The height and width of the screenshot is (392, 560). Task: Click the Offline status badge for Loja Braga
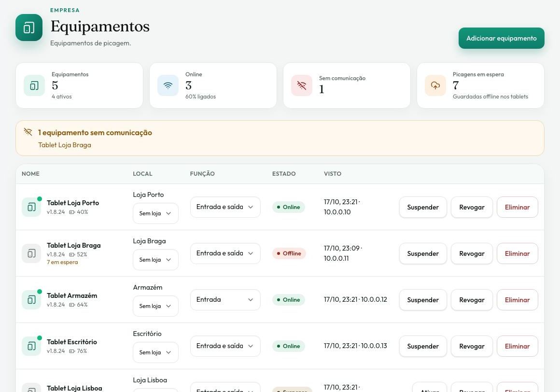pos(289,253)
